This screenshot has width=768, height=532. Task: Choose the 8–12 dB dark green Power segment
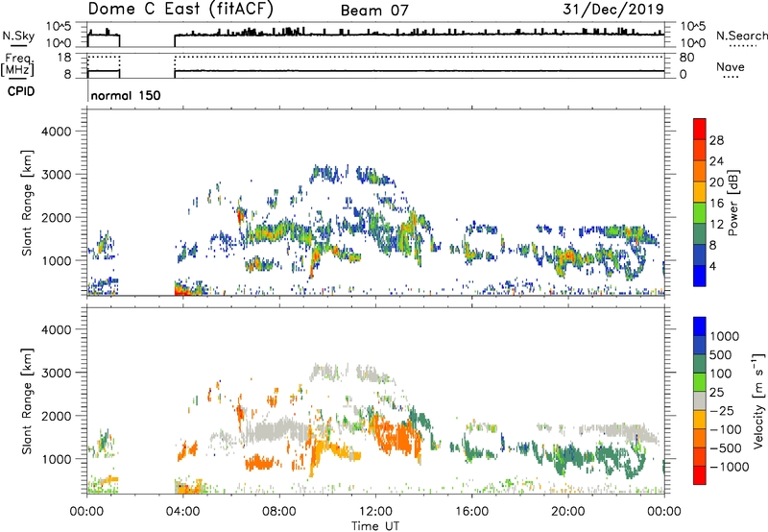(x=700, y=234)
